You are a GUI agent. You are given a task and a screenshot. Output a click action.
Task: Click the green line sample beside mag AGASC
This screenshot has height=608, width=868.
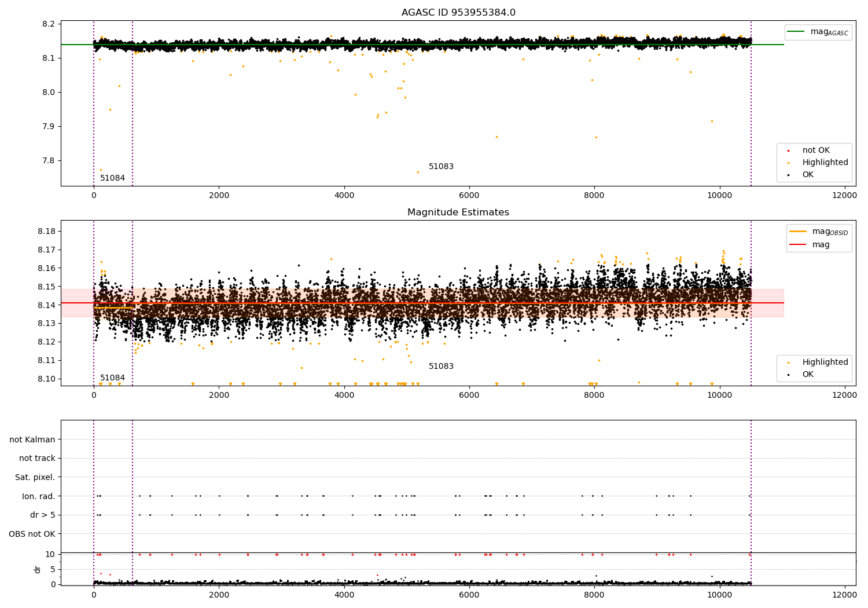tap(797, 32)
